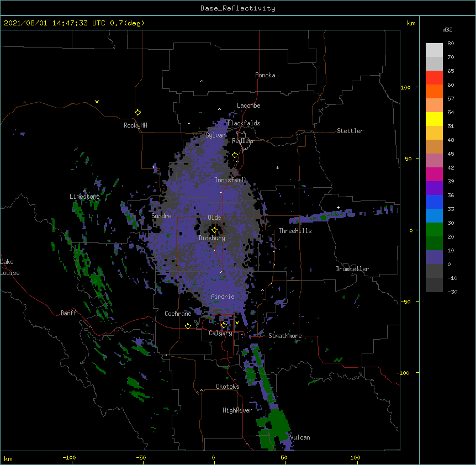The width and height of the screenshot is (476, 465).
Task: Click the Okotoks city label
Action: [x=228, y=387]
